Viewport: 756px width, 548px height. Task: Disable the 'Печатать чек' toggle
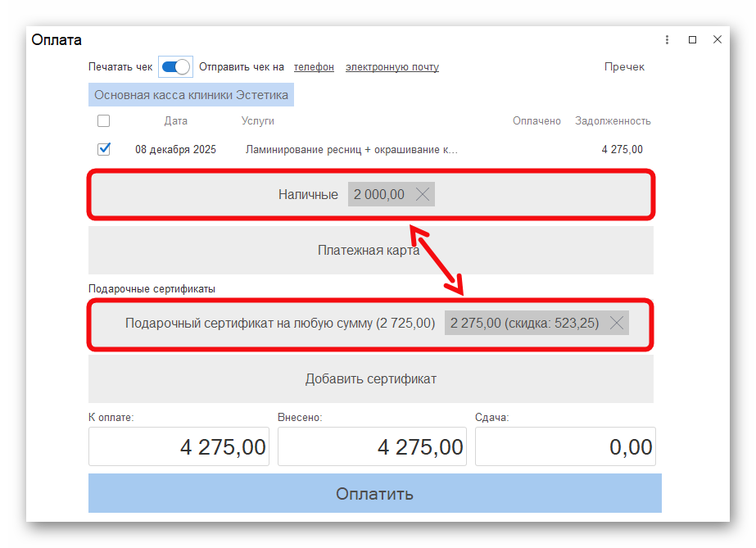174,66
